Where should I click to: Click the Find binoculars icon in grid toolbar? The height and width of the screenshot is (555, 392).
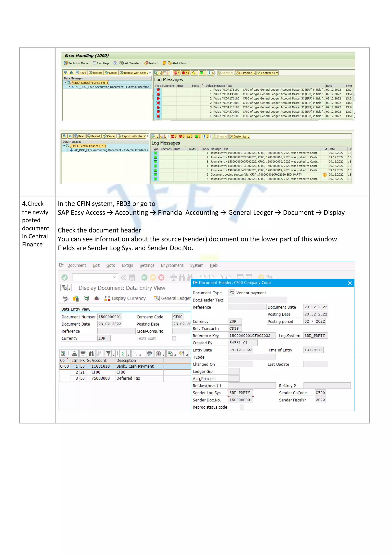pyautogui.click(x=91, y=354)
